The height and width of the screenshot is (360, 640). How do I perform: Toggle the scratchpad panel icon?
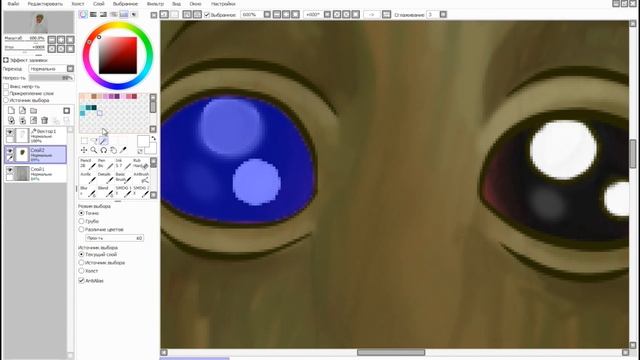[x=134, y=14]
